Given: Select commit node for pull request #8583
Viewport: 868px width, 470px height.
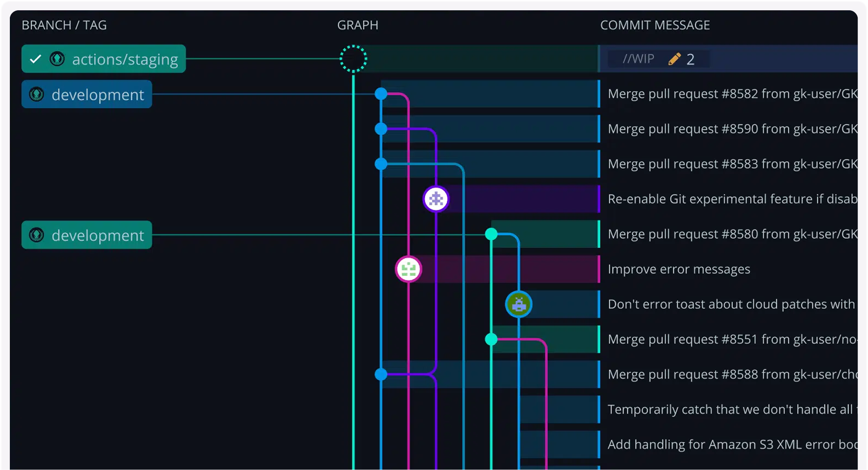Looking at the screenshot, I should (x=381, y=164).
